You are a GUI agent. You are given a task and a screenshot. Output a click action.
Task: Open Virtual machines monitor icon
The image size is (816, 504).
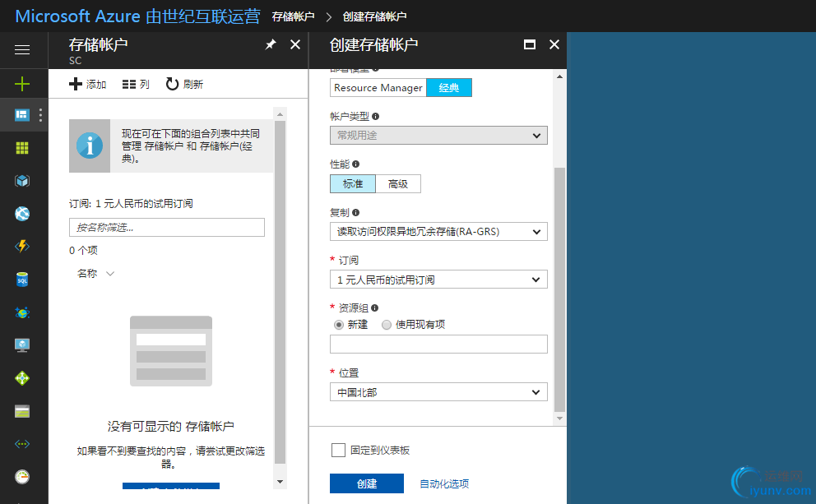pyautogui.click(x=22, y=345)
